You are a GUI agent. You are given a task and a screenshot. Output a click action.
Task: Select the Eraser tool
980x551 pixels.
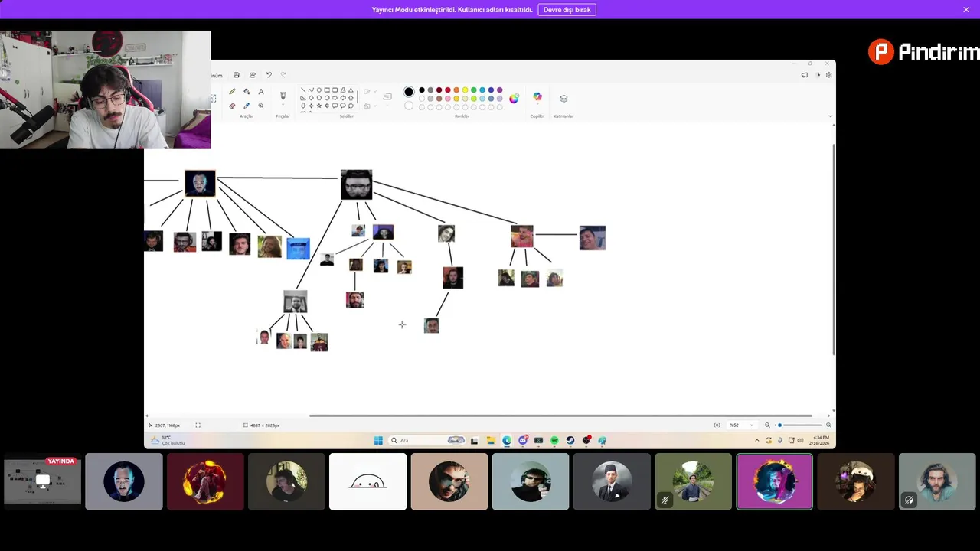(232, 106)
